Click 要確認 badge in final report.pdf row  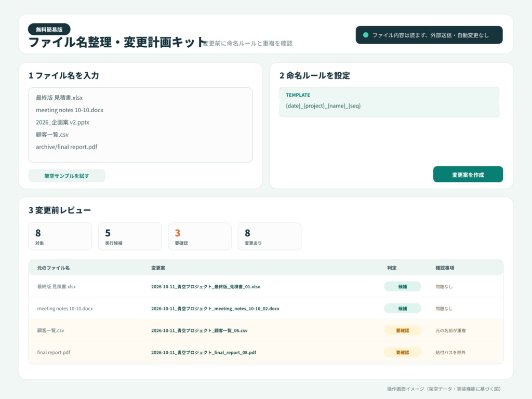click(403, 352)
